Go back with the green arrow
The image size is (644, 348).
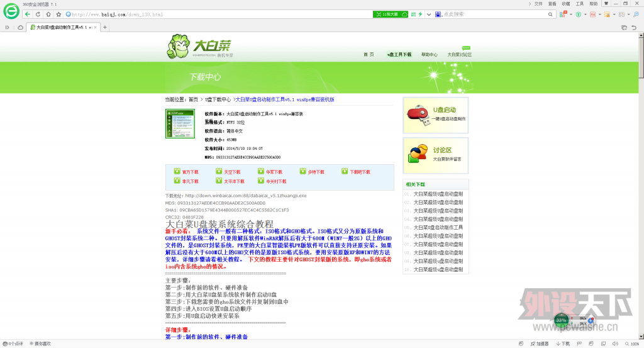click(x=28, y=14)
